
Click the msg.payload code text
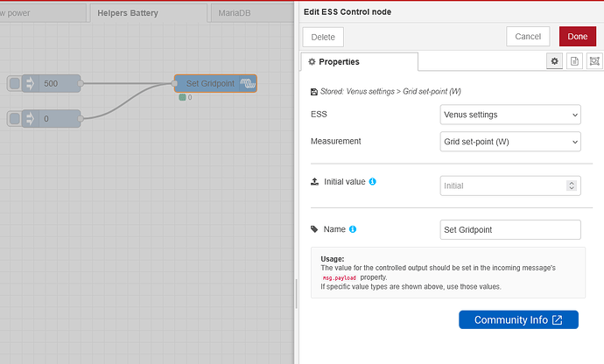point(340,277)
